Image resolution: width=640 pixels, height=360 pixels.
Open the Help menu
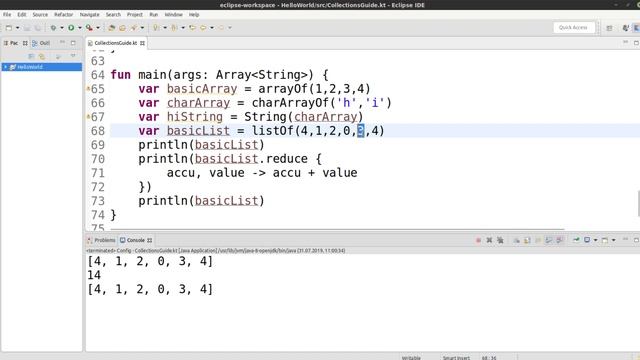[194, 15]
